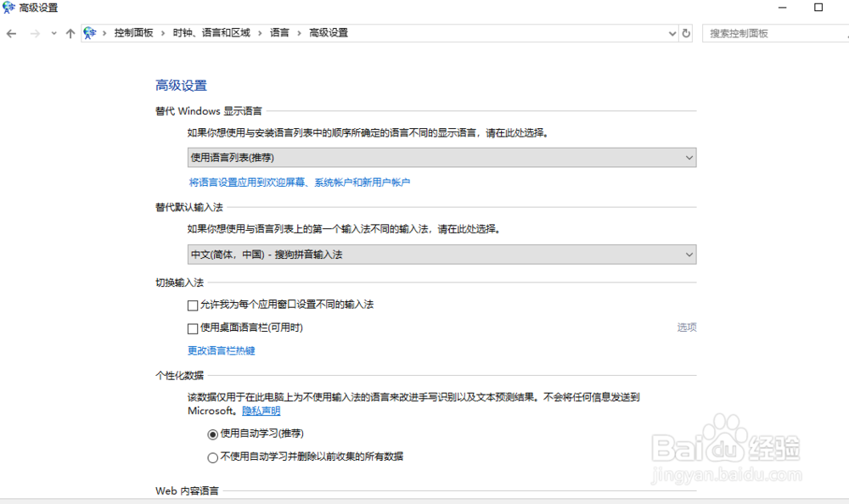Click the refresh icon next to address bar

tap(686, 32)
